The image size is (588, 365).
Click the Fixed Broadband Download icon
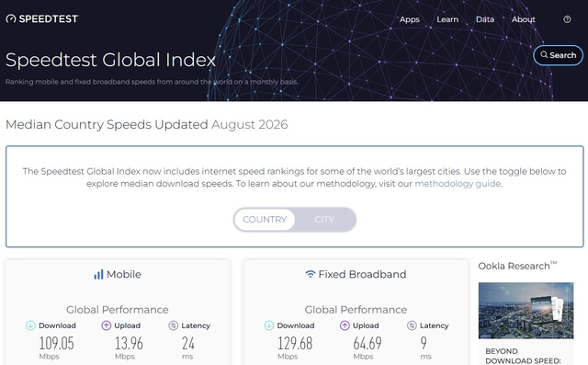269,325
